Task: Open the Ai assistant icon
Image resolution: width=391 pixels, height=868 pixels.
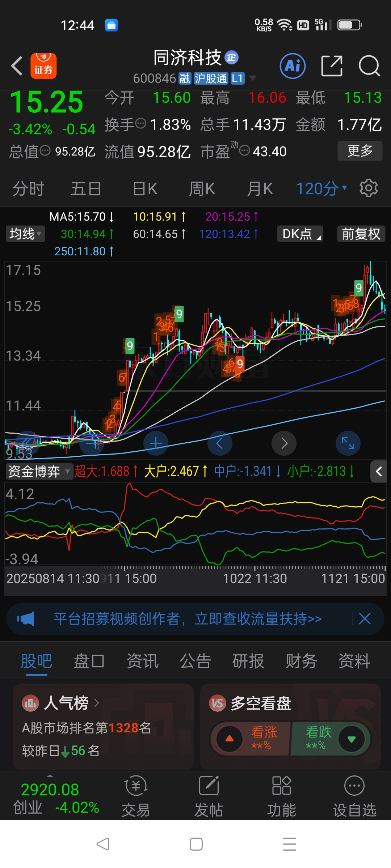Action: (x=293, y=66)
